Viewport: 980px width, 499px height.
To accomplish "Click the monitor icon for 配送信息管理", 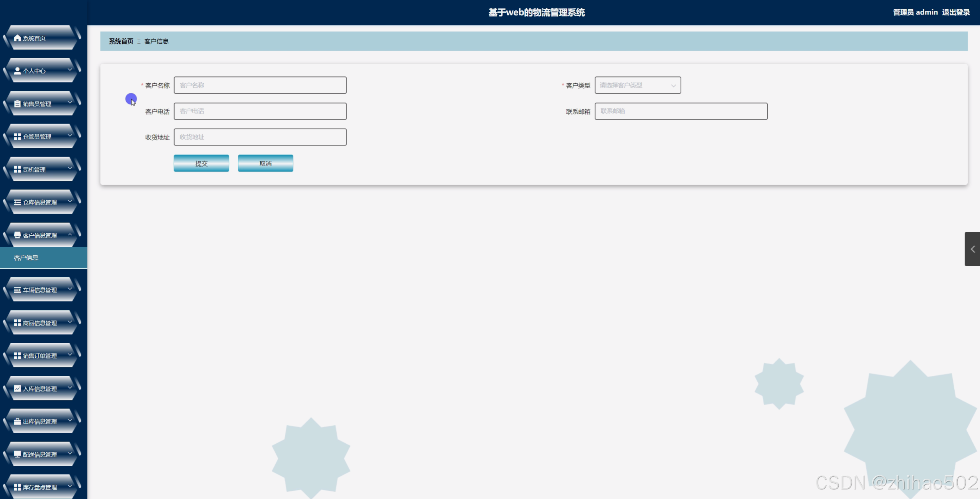I will click(x=17, y=454).
